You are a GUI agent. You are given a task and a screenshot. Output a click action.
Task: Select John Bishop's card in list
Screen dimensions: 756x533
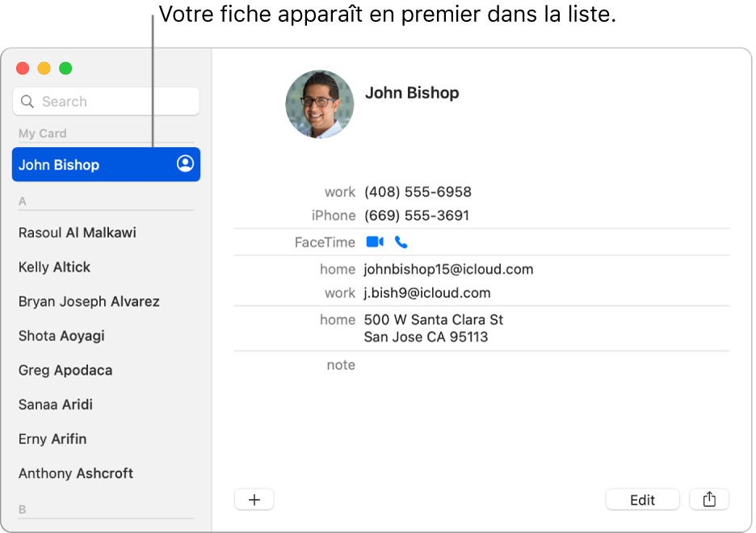pos(106,164)
